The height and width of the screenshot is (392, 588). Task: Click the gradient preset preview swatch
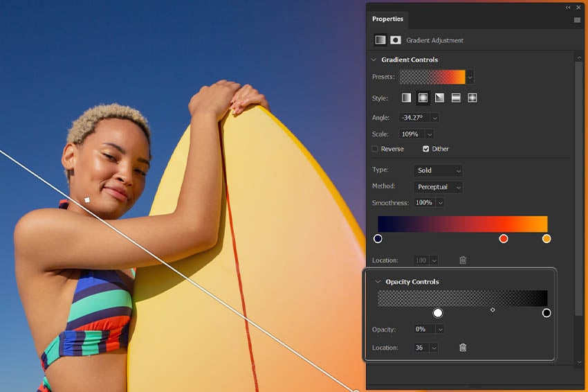pos(432,77)
